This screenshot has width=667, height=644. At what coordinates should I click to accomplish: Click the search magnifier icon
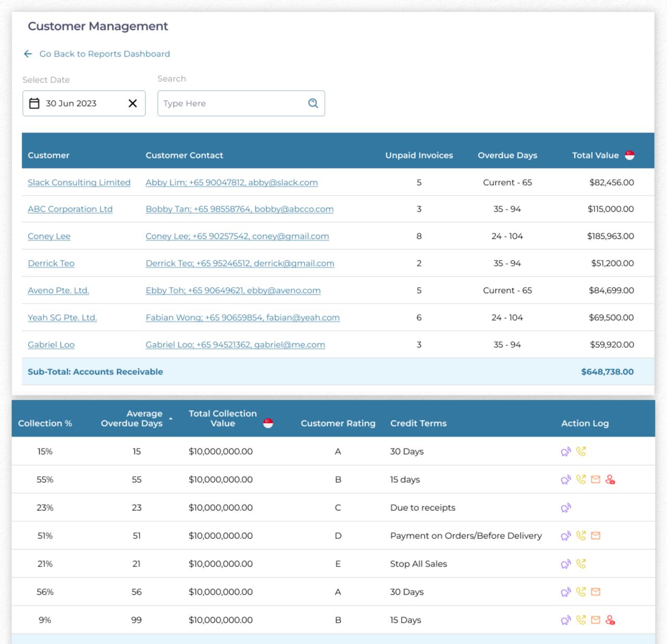313,103
